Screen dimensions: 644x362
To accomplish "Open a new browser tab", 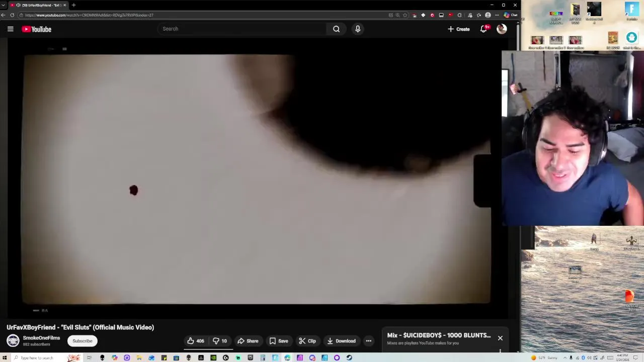I will coord(73,5).
